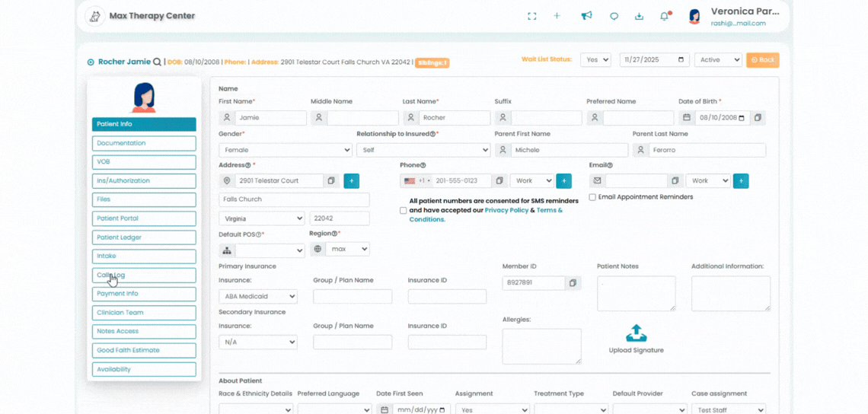Screen dimensions: 868x414
Task: Click the help icon next to Address label
Action: coord(248,165)
